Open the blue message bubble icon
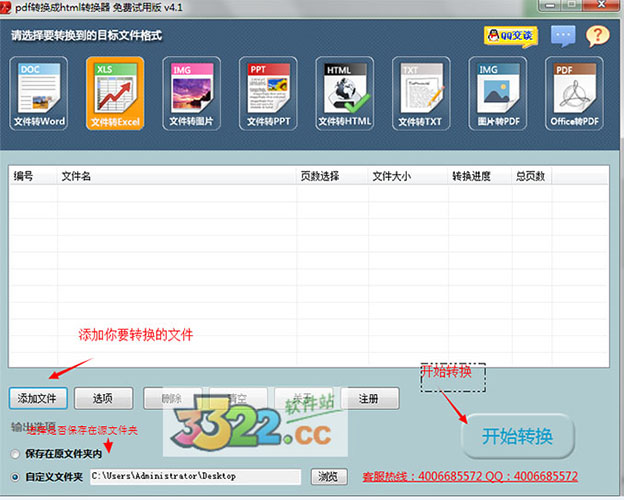The image size is (624, 500). (563, 36)
